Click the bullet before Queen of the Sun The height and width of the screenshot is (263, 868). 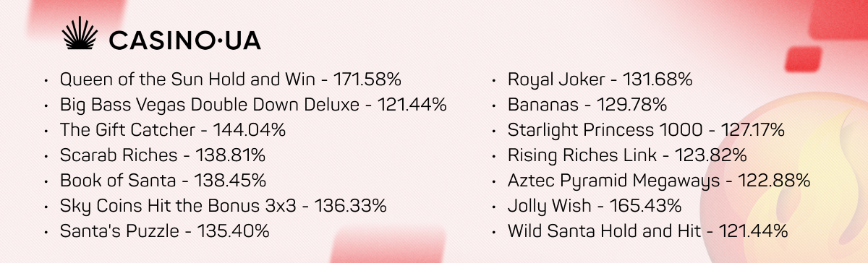47,80
